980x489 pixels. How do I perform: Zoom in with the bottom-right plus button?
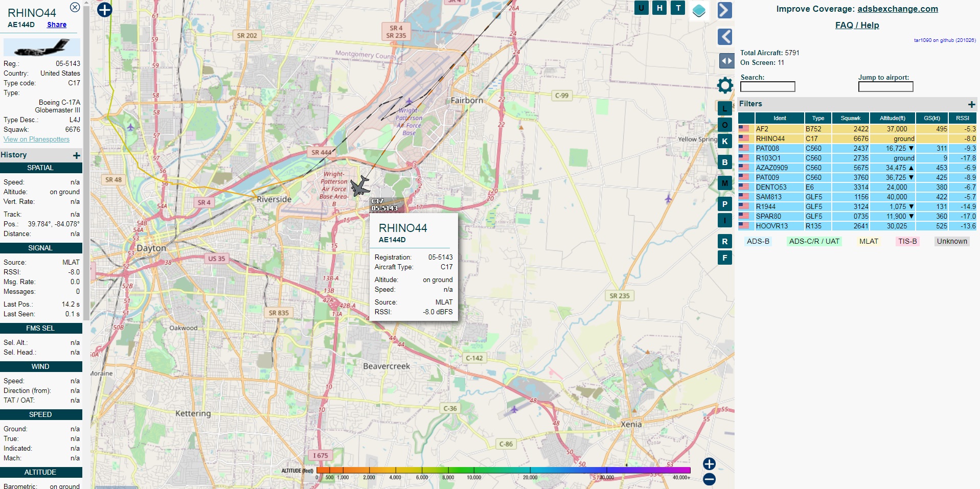tap(709, 463)
